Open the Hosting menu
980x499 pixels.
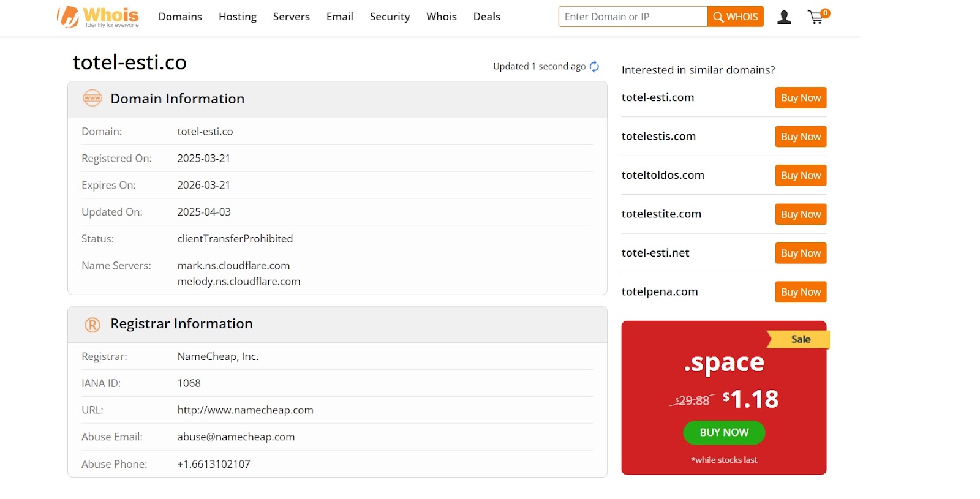[x=238, y=17]
